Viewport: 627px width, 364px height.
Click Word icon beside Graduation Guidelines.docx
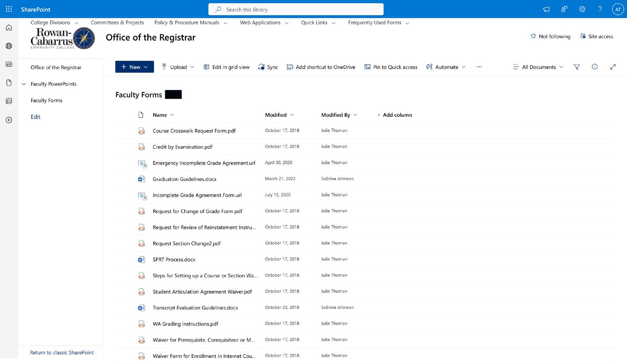pos(141,179)
